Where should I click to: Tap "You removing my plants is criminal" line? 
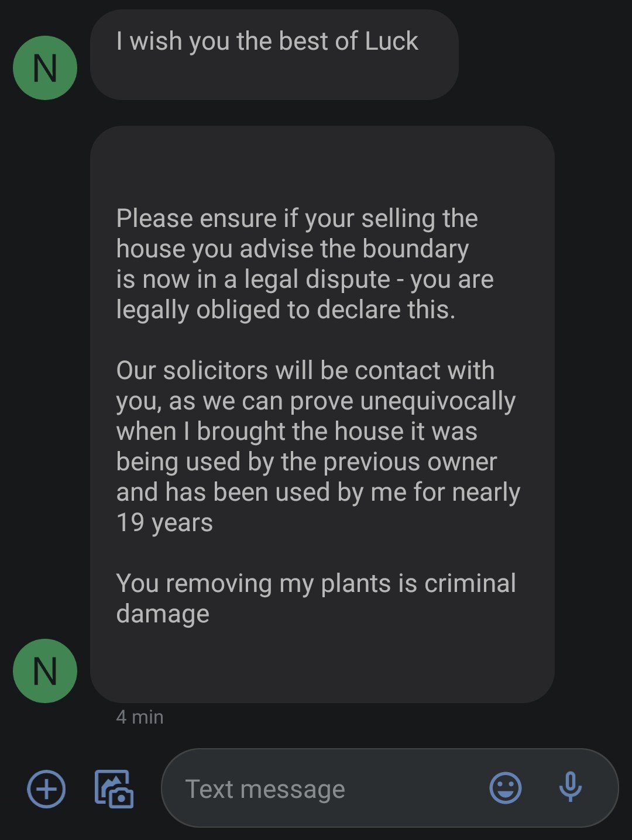click(x=316, y=584)
